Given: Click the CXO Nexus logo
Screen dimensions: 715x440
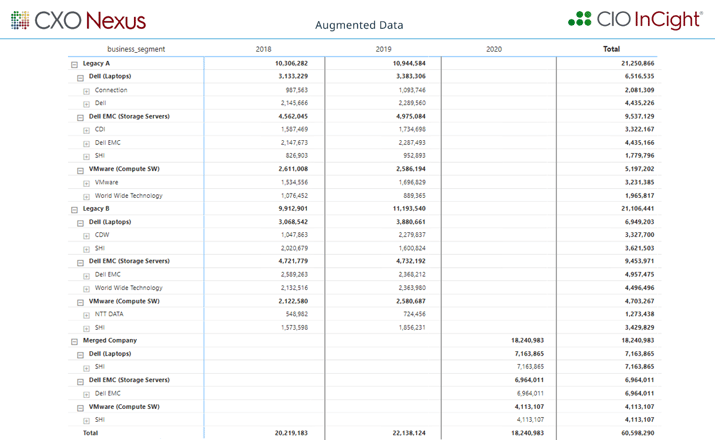Looking at the screenshot, I should [78, 21].
